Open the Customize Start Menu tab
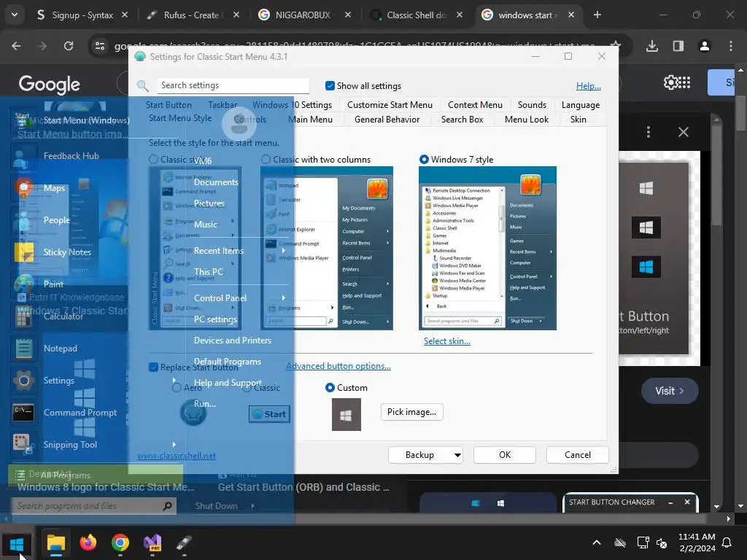The height and width of the screenshot is (560, 747). (390, 105)
